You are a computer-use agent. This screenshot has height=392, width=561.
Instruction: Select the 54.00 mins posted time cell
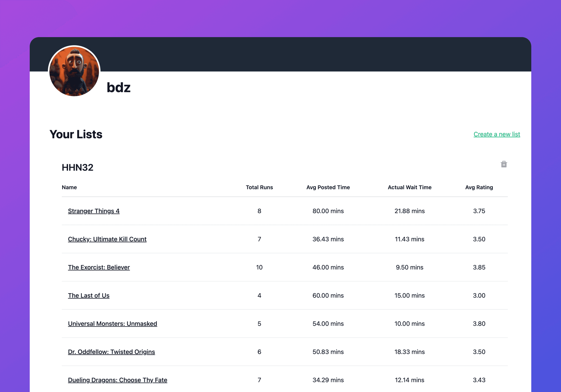tap(328, 324)
